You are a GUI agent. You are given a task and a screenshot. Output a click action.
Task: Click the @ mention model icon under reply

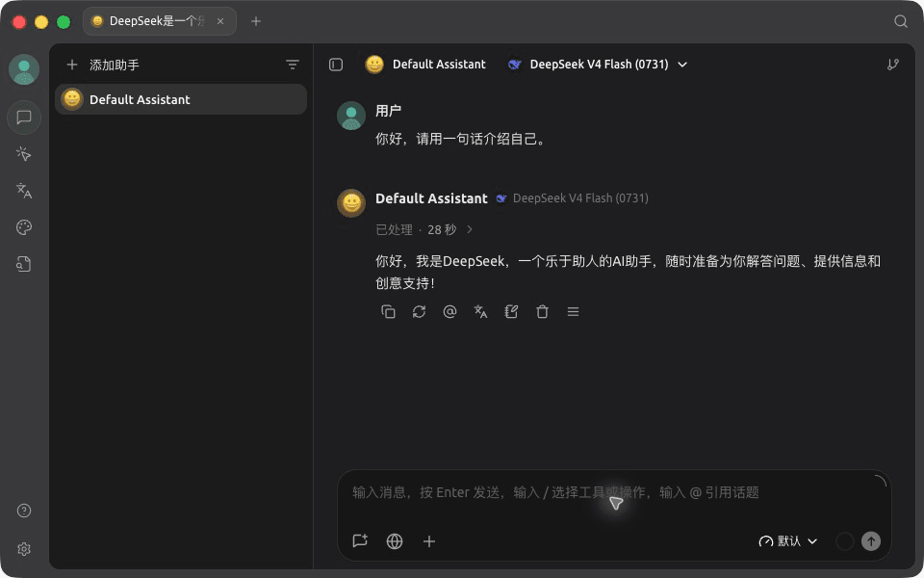coord(449,311)
